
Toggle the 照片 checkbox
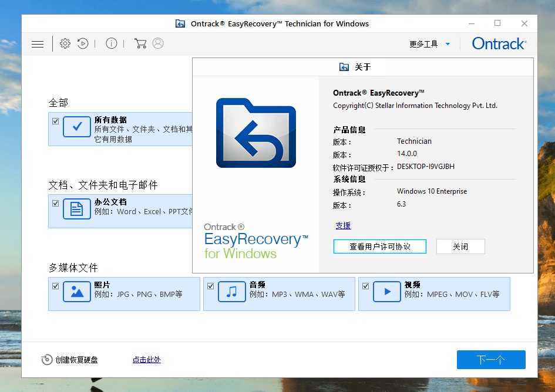pyautogui.click(x=56, y=286)
